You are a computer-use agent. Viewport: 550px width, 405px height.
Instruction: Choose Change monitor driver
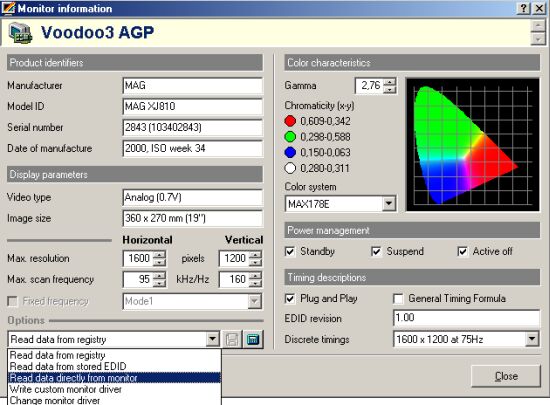click(x=114, y=400)
